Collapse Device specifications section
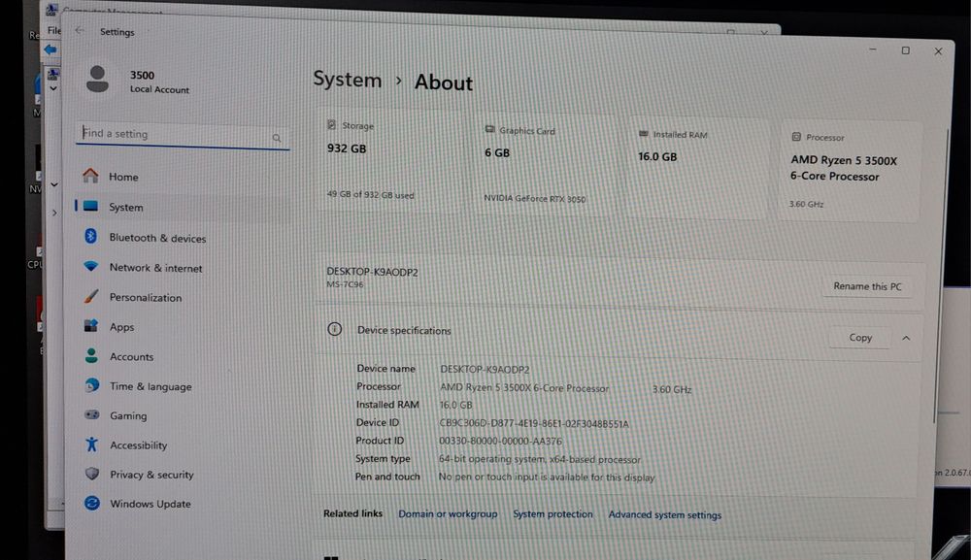 coord(906,338)
